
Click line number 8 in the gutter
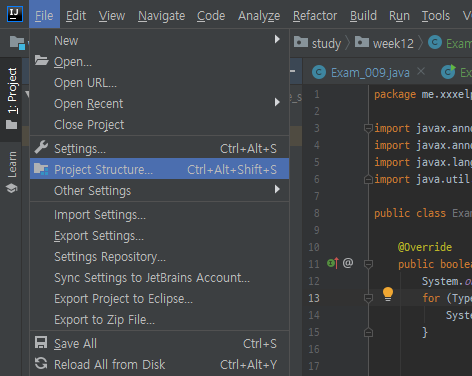pyautogui.click(x=317, y=213)
